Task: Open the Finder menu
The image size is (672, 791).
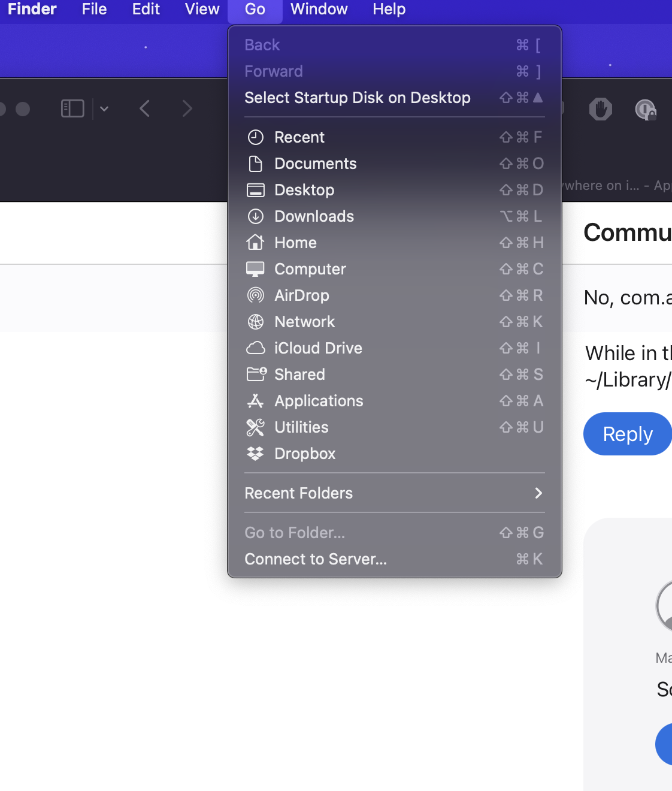Action: (x=32, y=9)
